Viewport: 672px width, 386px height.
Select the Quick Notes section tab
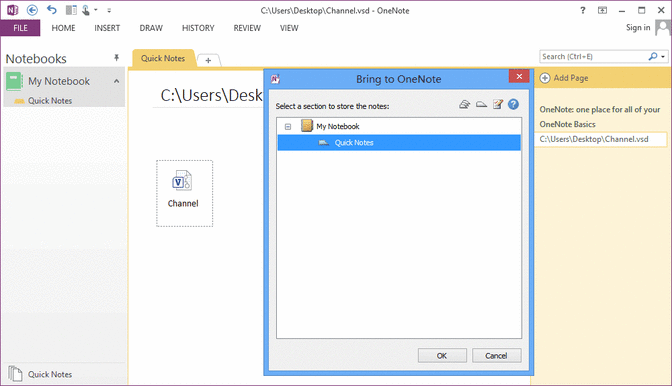(163, 58)
